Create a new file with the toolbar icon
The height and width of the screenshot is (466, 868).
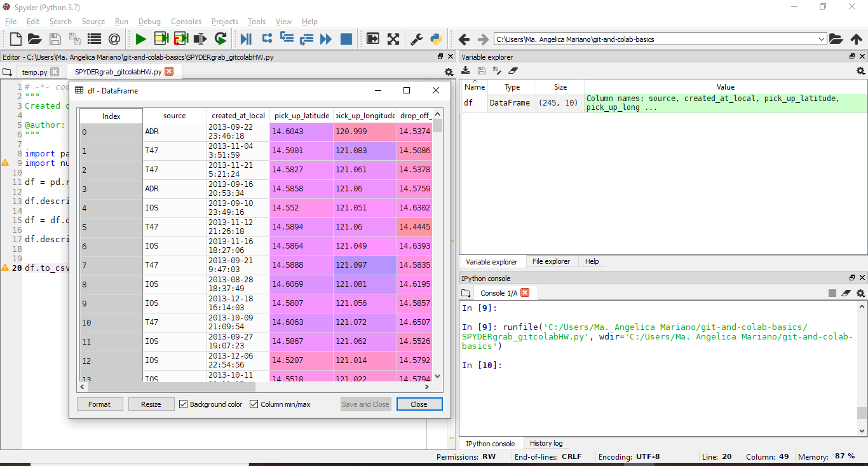(x=15, y=39)
